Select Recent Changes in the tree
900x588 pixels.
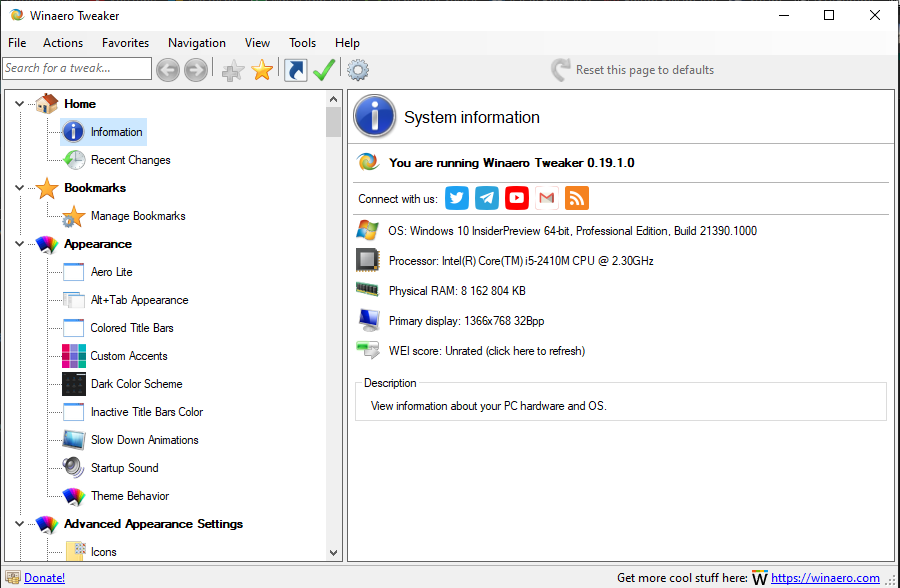pyautogui.click(x=130, y=160)
